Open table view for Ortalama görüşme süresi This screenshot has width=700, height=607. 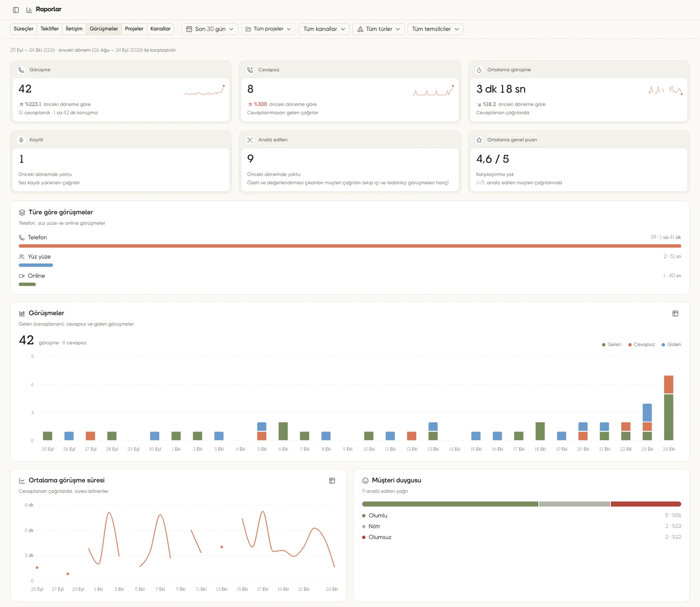pyautogui.click(x=332, y=481)
